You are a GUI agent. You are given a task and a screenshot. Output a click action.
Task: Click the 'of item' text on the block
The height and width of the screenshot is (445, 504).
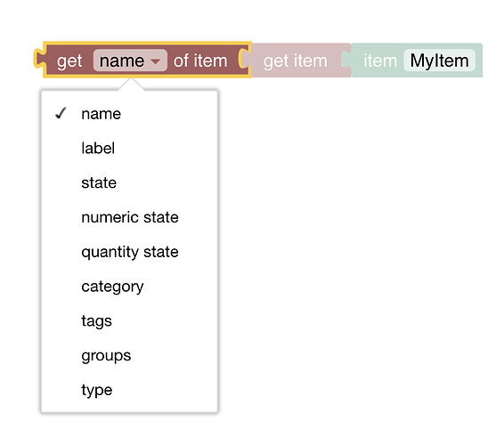(200, 61)
